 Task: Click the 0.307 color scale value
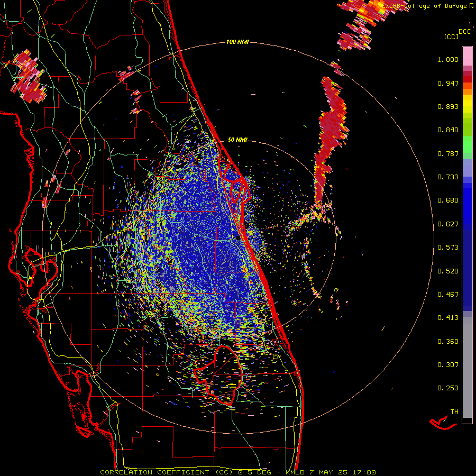pyautogui.click(x=448, y=365)
